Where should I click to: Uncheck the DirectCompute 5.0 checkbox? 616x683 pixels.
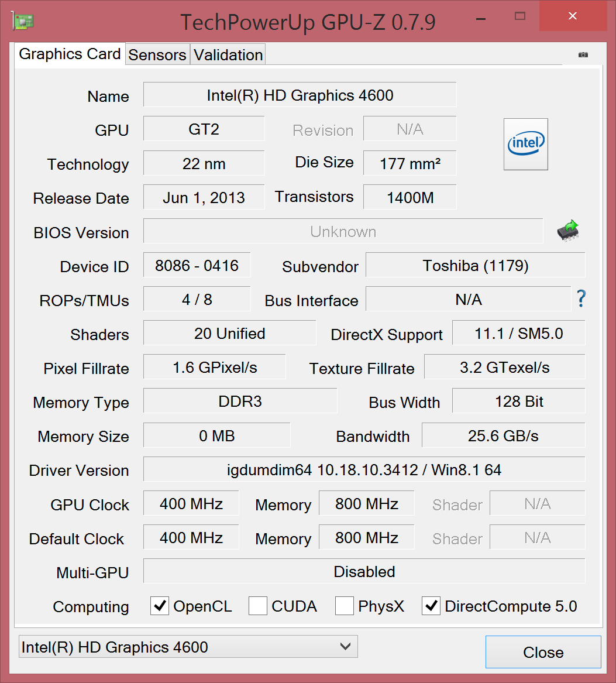431,606
